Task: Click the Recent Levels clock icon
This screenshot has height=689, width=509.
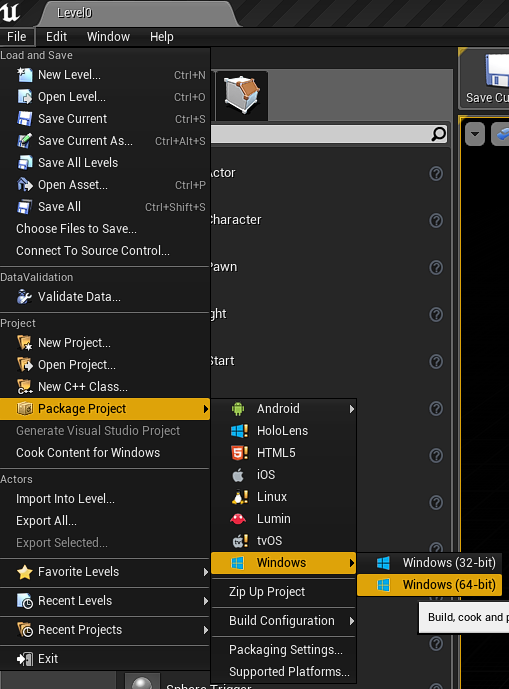Action: 25,601
